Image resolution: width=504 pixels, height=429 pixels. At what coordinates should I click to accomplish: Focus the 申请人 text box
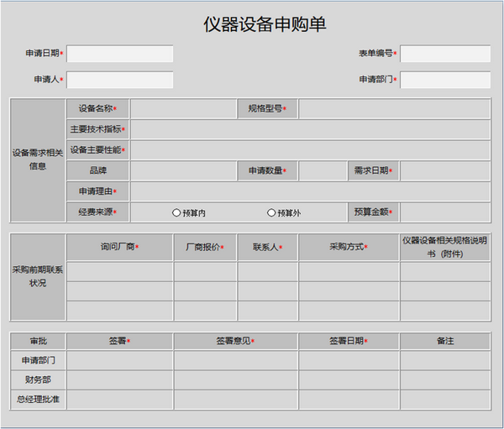[120, 80]
